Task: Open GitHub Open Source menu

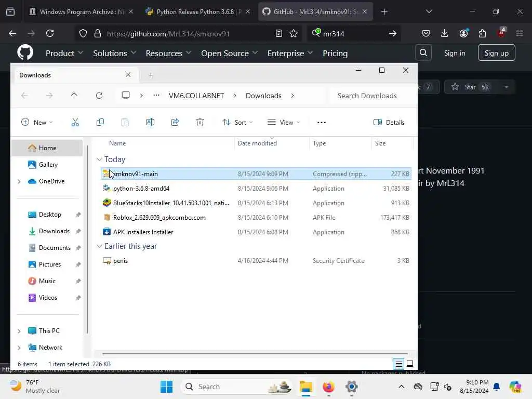Action: coord(229,54)
